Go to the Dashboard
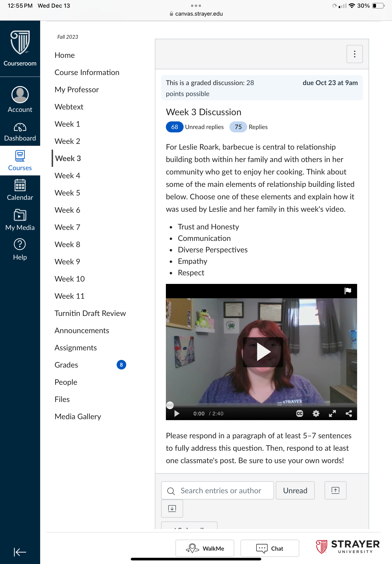The height and width of the screenshot is (564, 392). (20, 132)
